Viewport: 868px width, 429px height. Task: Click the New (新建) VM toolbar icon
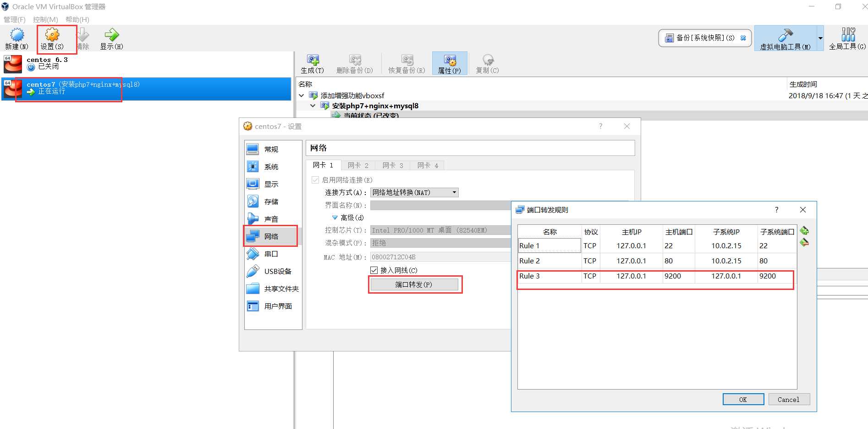tap(17, 38)
